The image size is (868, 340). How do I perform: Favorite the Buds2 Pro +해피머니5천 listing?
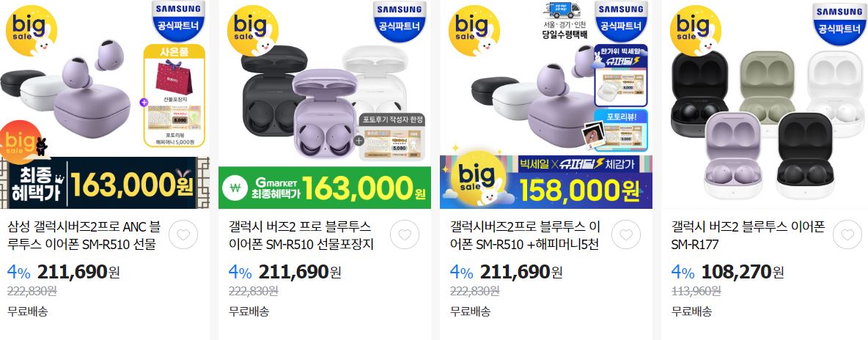(626, 234)
